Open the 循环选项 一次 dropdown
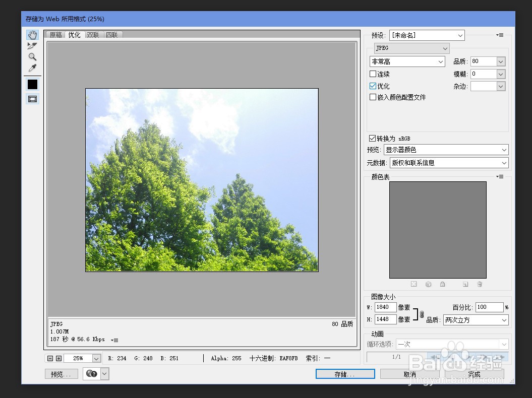 pyautogui.click(x=452, y=344)
